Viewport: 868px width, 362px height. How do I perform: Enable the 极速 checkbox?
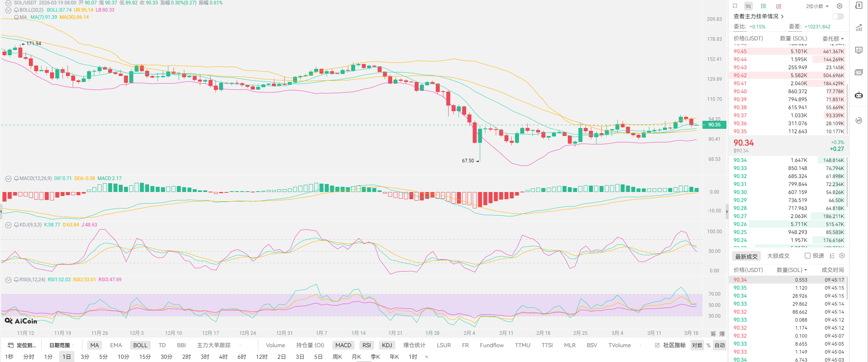(x=807, y=256)
